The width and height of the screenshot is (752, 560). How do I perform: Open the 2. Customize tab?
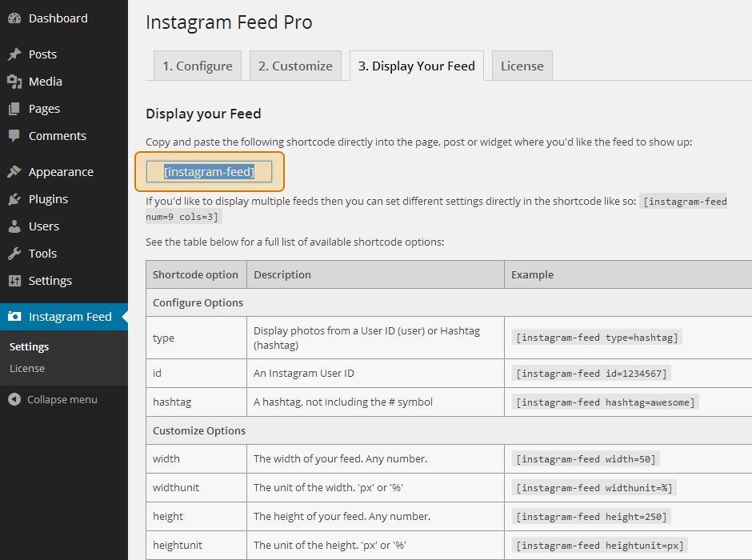295,66
